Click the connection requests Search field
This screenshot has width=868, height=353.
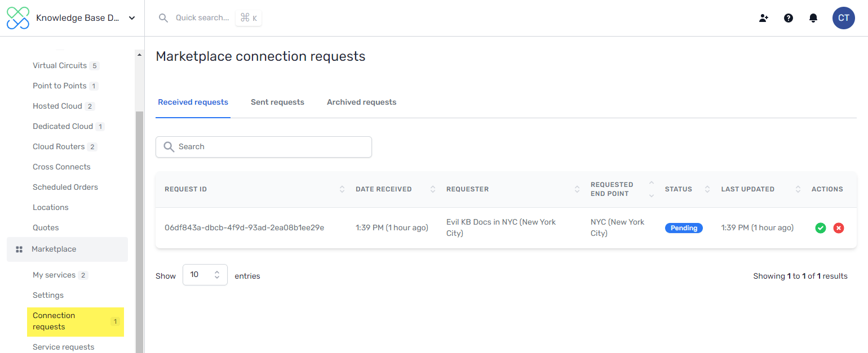point(264,147)
